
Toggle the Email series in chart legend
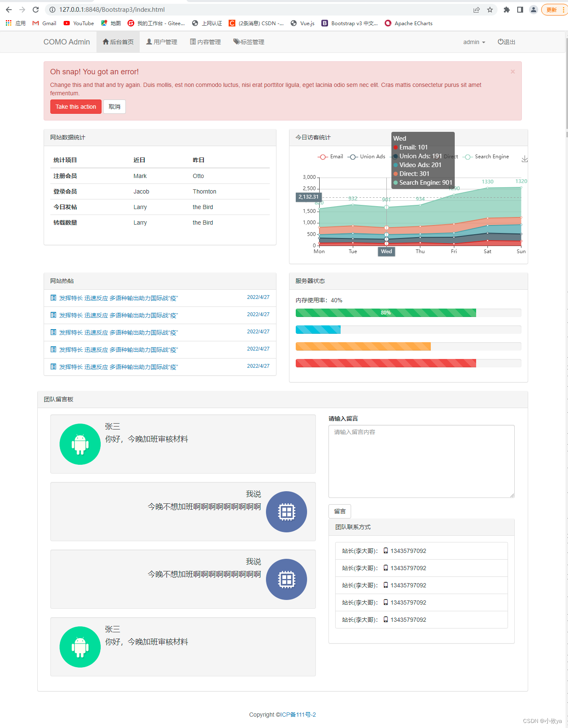point(331,157)
